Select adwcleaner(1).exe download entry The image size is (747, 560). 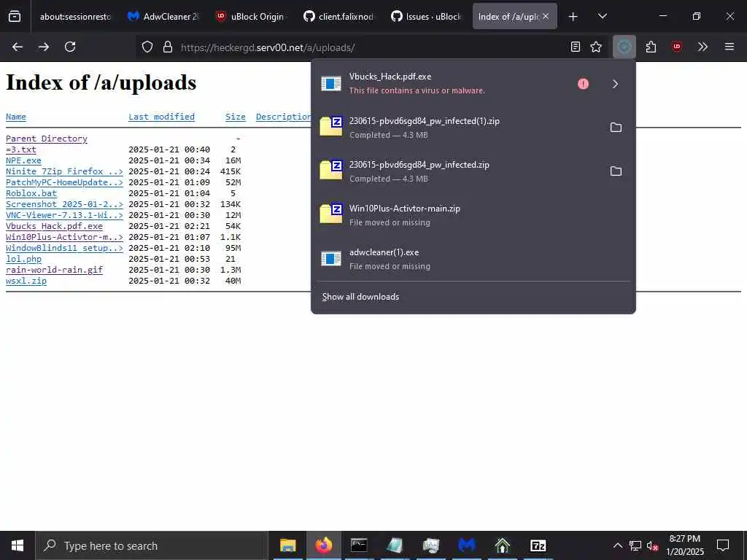[x=473, y=259]
